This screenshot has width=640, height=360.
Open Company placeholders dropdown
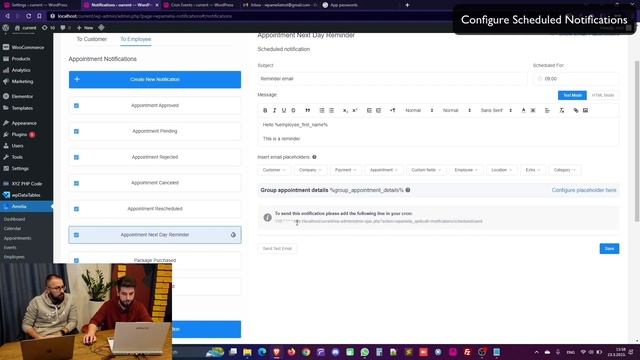click(310, 170)
